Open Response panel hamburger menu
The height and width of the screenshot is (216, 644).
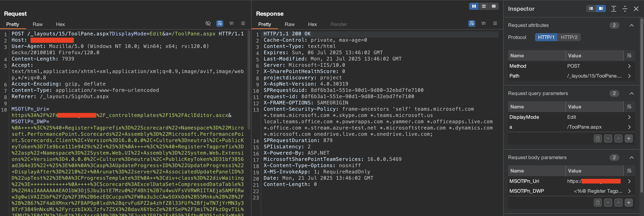[x=495, y=24]
